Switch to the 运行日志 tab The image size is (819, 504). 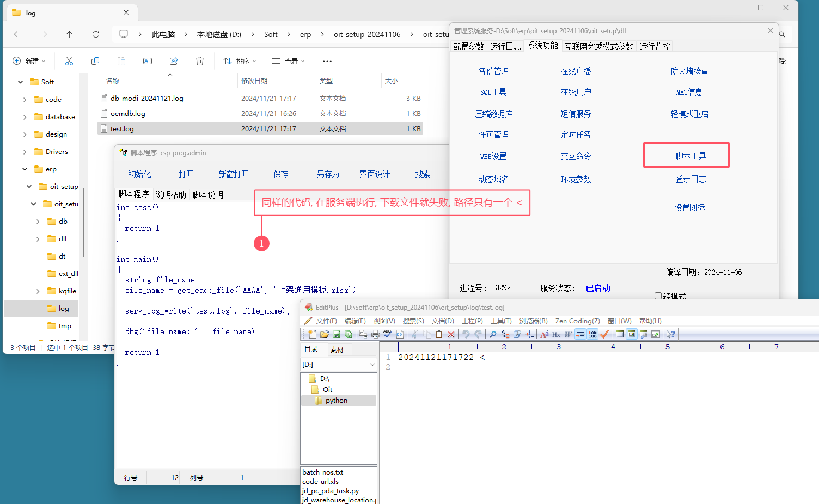505,46
